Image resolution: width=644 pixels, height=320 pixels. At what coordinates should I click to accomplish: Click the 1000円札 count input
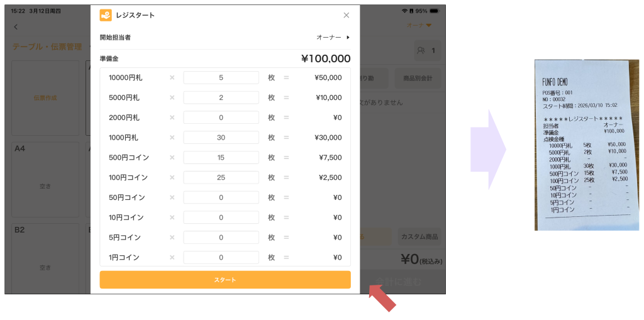click(221, 138)
